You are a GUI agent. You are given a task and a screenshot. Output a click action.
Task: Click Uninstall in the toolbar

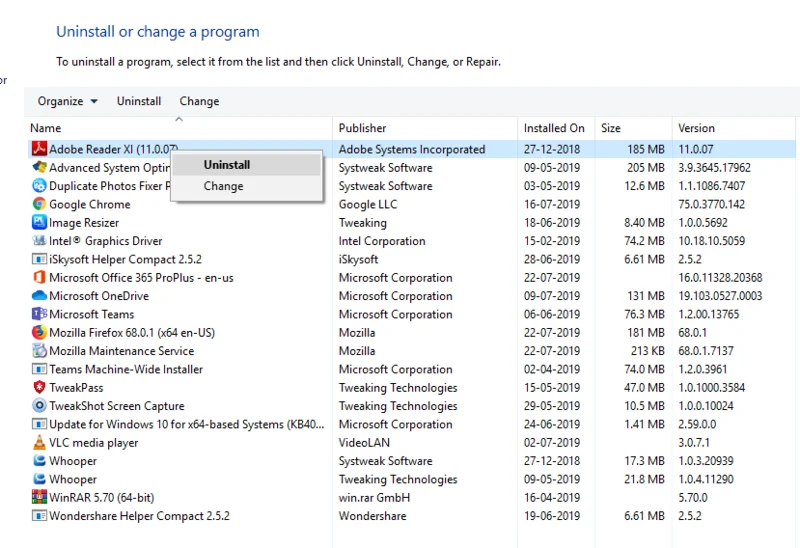(x=139, y=101)
